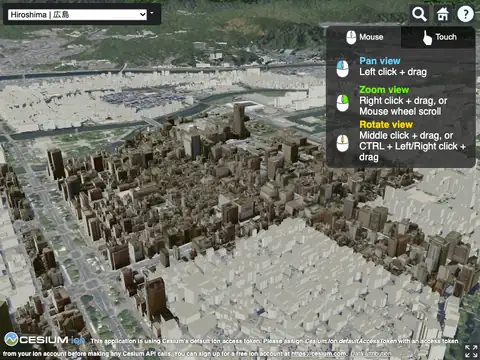This screenshot has width=480, height=360.
Task: Open the Hiroshima city dropdown
Action: 77,15
